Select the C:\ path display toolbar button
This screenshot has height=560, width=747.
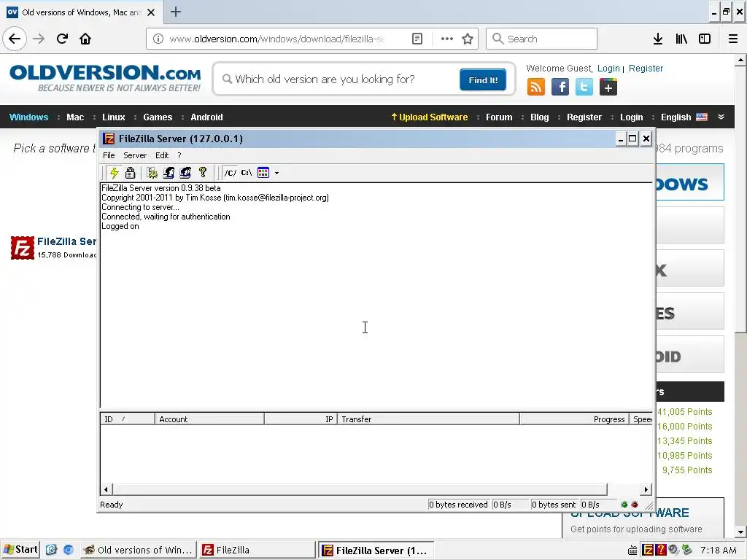click(x=247, y=172)
